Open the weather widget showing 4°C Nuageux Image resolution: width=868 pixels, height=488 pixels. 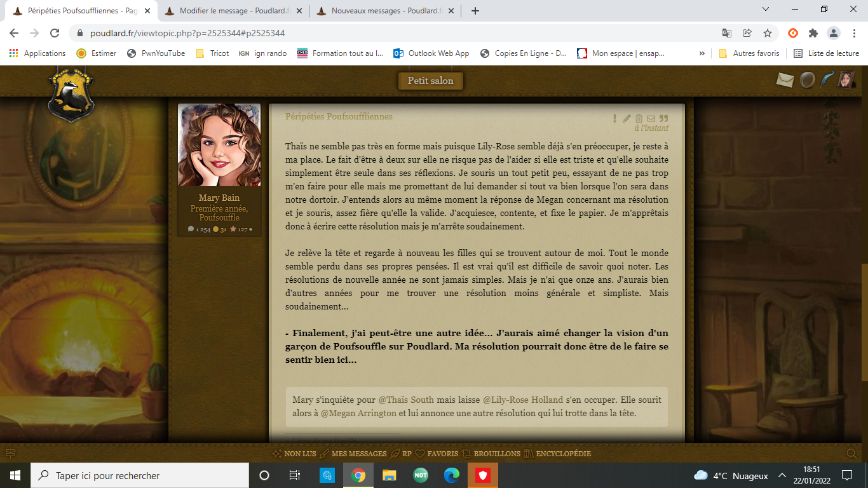point(731,475)
